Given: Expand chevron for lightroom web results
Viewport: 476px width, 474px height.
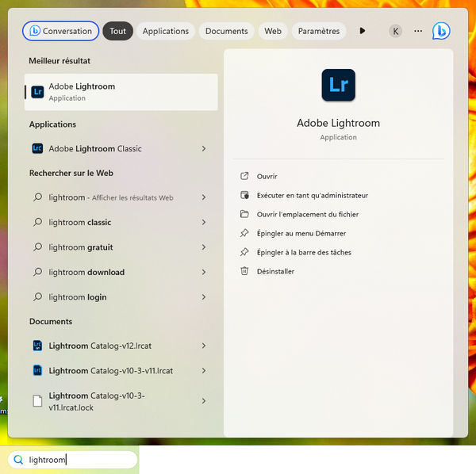Looking at the screenshot, I should point(203,197).
